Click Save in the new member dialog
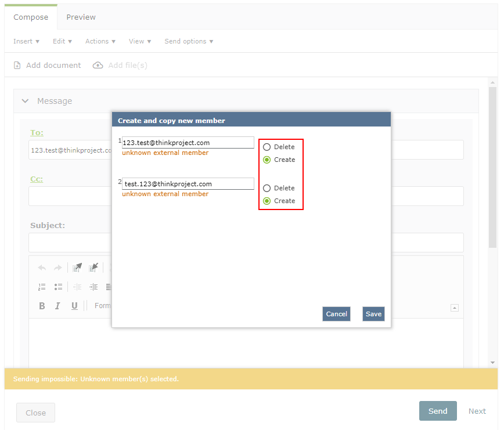The height and width of the screenshot is (430, 504). (x=373, y=314)
